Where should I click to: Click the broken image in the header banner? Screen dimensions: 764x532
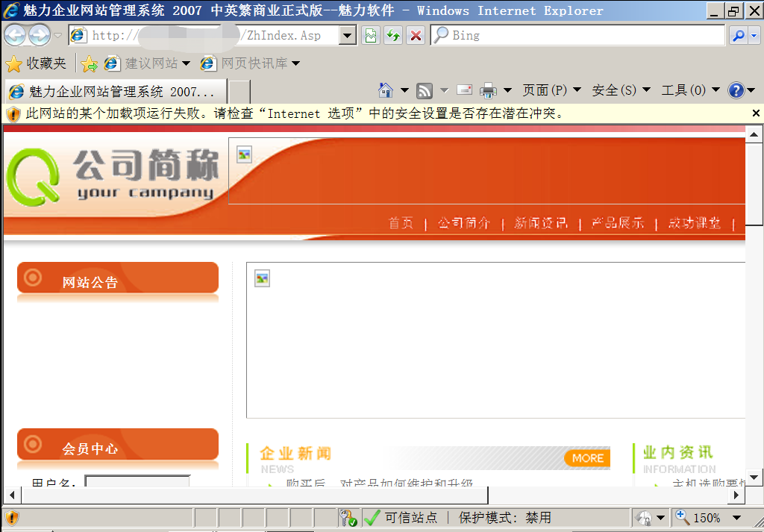point(244,155)
